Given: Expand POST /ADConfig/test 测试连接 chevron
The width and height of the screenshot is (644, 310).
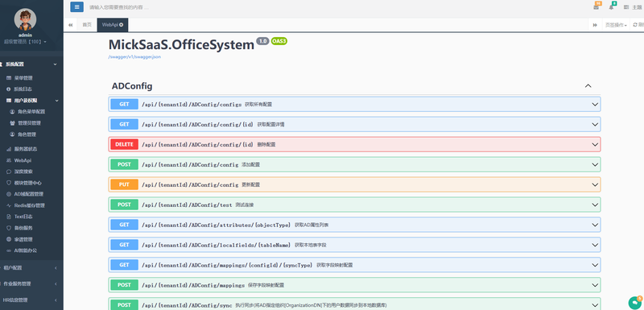Looking at the screenshot, I should click(x=595, y=205).
